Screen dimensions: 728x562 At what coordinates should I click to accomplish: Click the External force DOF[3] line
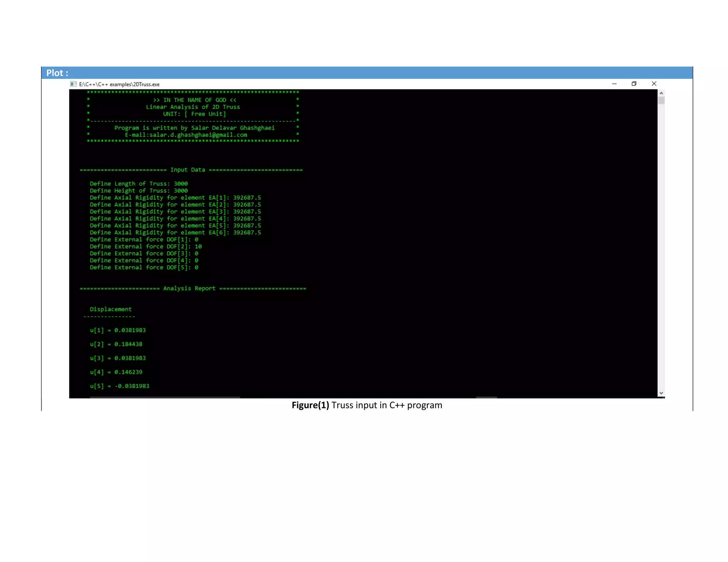[144, 254]
